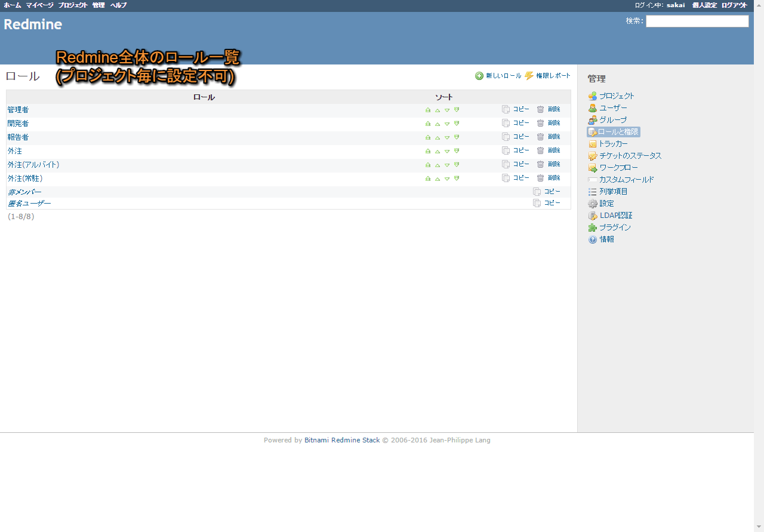This screenshot has width=764, height=532.
Task: Move 外注 role up one position
Action: pos(438,151)
